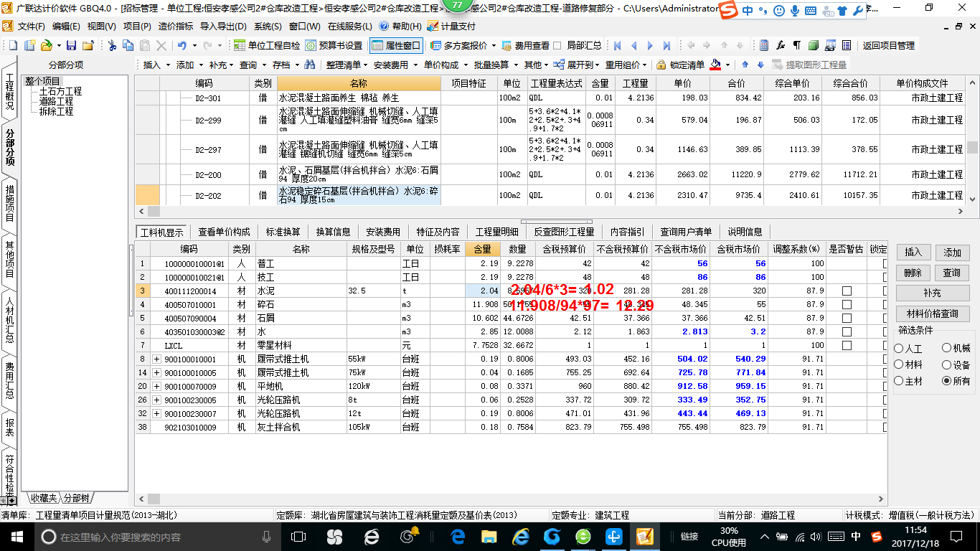The height and width of the screenshot is (551, 980).
Task: Switch to 标准换算 tab
Action: pos(283,232)
